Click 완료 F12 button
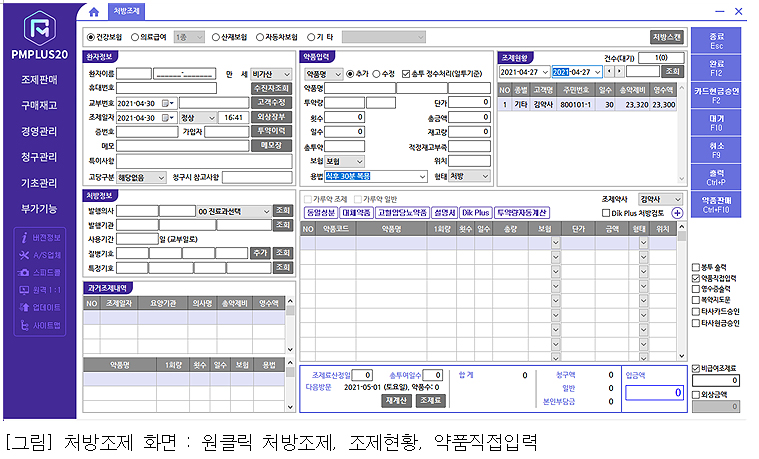The height and width of the screenshot is (459, 759). click(x=716, y=68)
